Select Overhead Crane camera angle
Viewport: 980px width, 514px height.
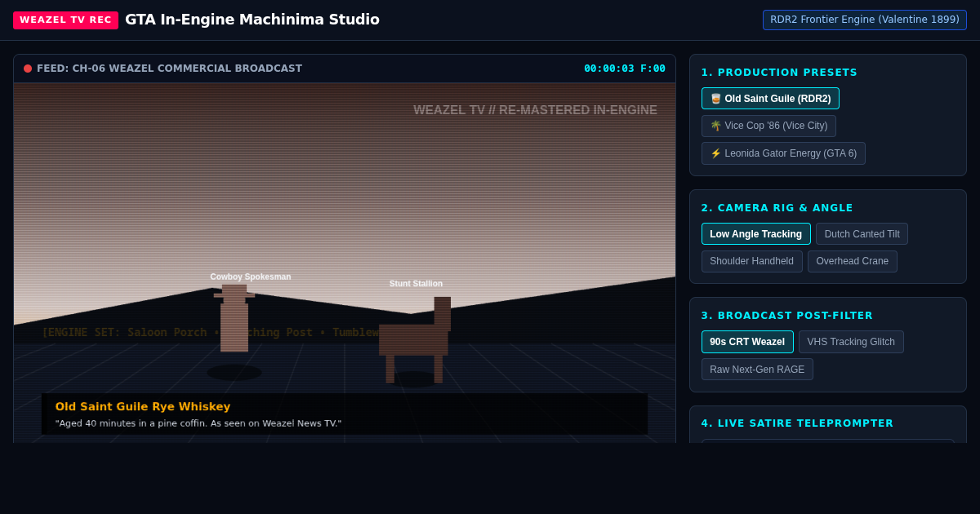click(853, 261)
